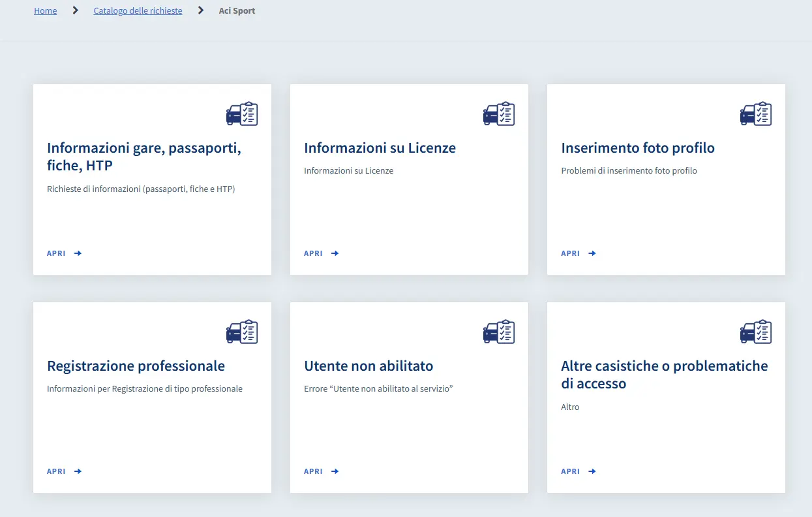
Task: Click the car checklist icon on Informazioni gare card
Action: [242, 114]
